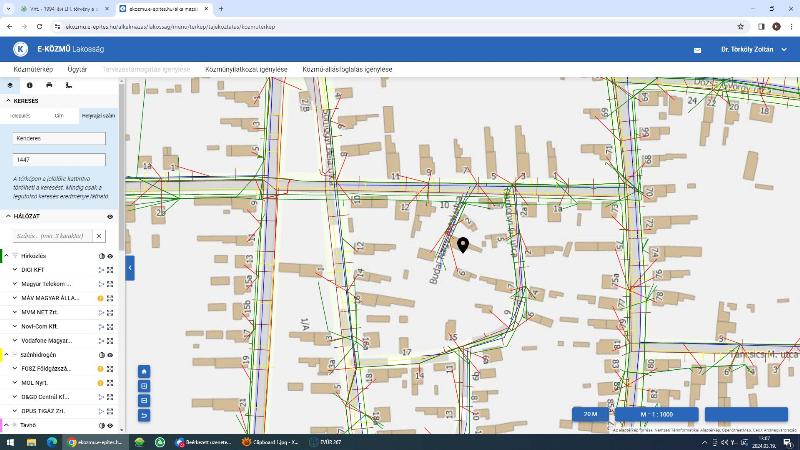Screen dimensions: 800x450
Task: Click the 1447 parcel number field
Action: (x=59, y=160)
